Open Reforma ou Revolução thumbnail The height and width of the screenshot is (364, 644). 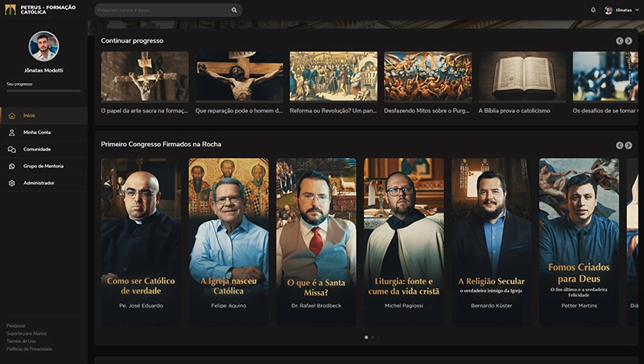tap(333, 77)
